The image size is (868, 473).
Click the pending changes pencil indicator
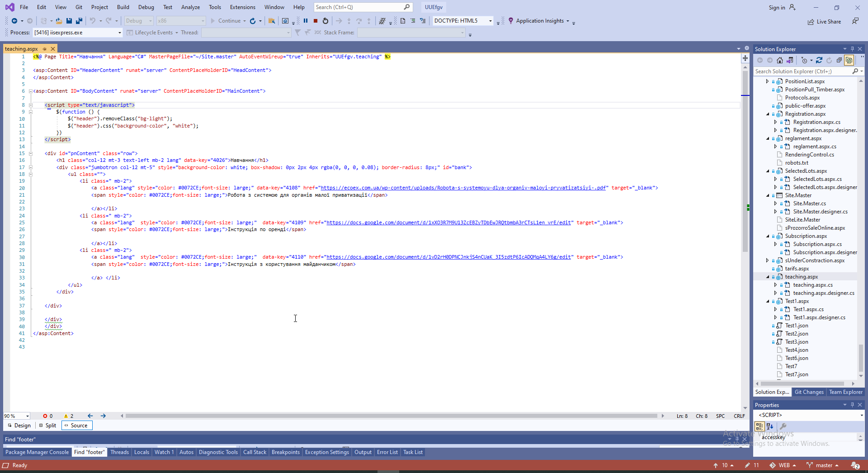752,465
